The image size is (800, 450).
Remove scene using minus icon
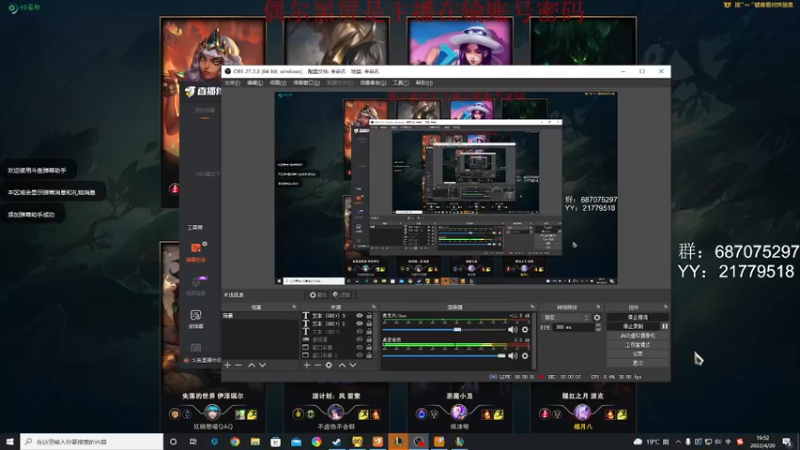[x=238, y=365]
